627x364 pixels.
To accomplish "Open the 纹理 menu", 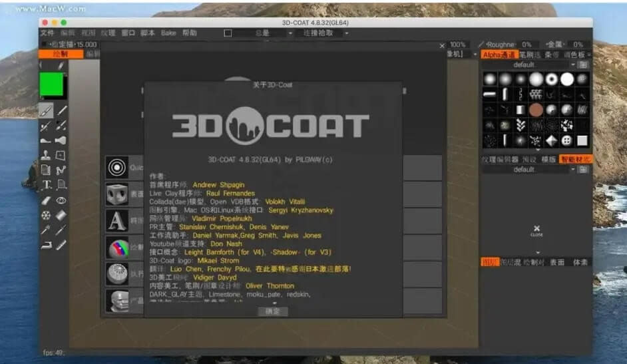I will (108, 33).
